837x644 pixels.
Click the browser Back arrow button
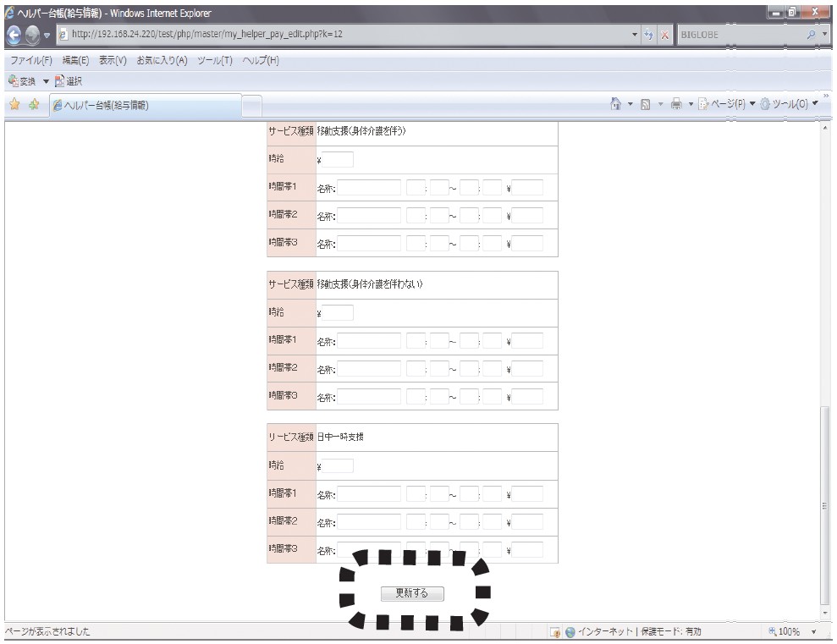pos(14,35)
